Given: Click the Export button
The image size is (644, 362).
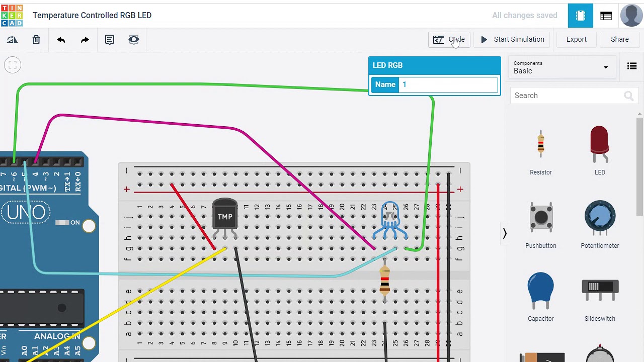Looking at the screenshot, I should coord(577,40).
